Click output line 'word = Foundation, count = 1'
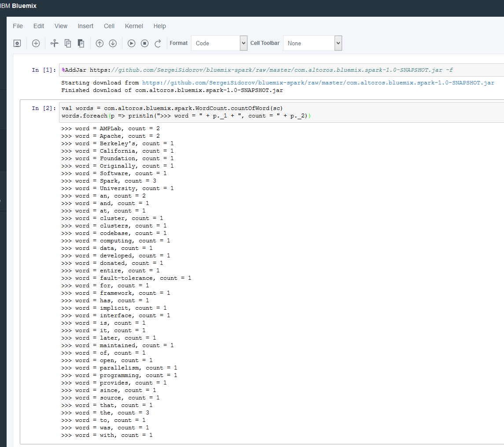The height and width of the screenshot is (447, 504). pyautogui.click(x=118, y=158)
